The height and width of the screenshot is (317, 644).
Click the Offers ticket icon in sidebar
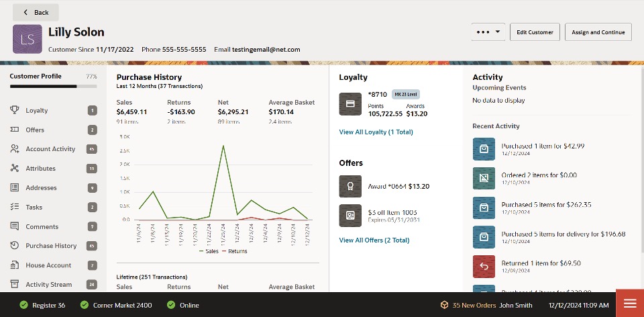[14, 130]
